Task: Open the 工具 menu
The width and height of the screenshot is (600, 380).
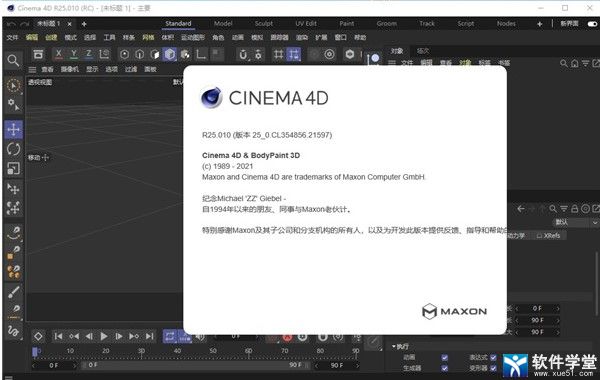Action: tap(109, 37)
